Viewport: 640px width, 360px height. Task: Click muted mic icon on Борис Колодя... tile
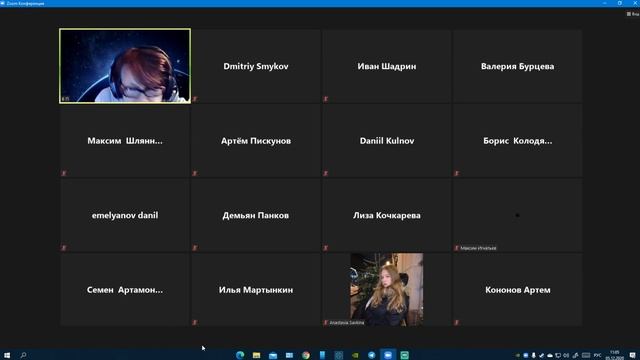457,173
